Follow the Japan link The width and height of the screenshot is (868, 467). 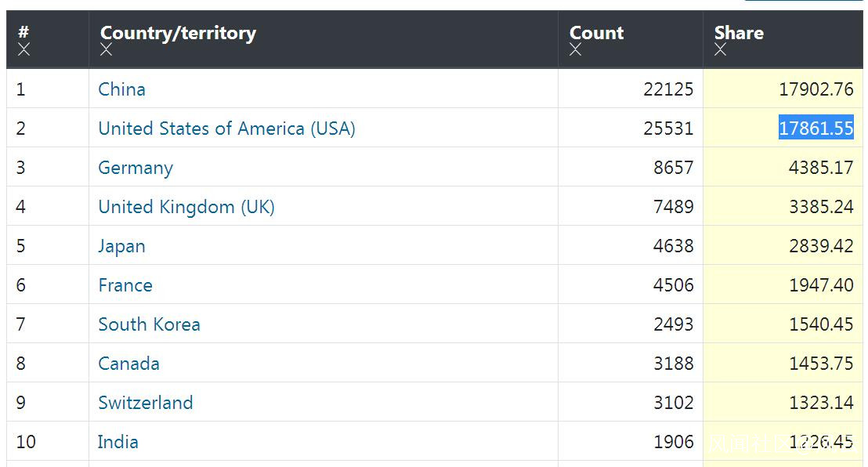(x=121, y=246)
